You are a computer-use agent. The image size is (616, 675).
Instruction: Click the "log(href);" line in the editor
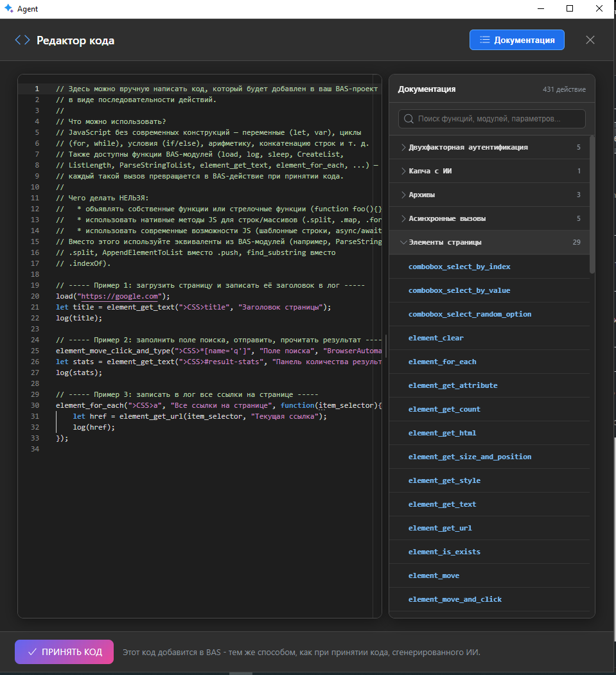coord(94,428)
